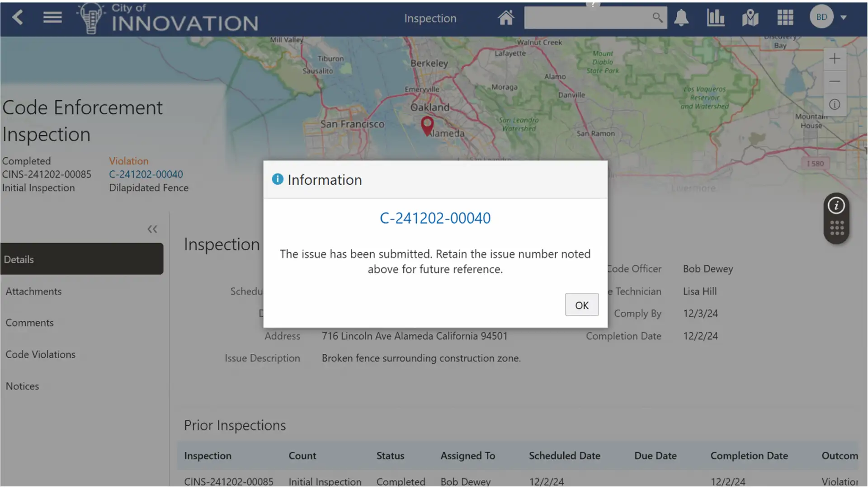
Task: Click the back arrow icon
Action: 18,18
